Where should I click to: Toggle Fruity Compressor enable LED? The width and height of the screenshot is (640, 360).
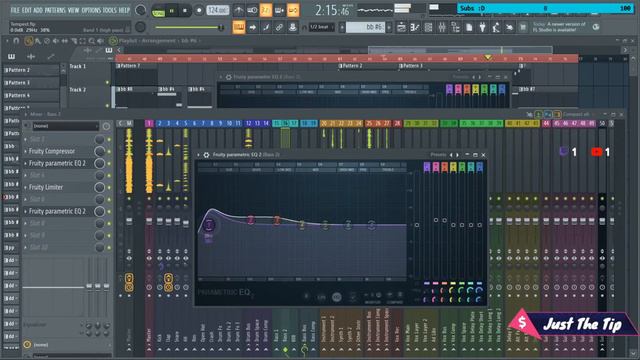[x=109, y=151]
